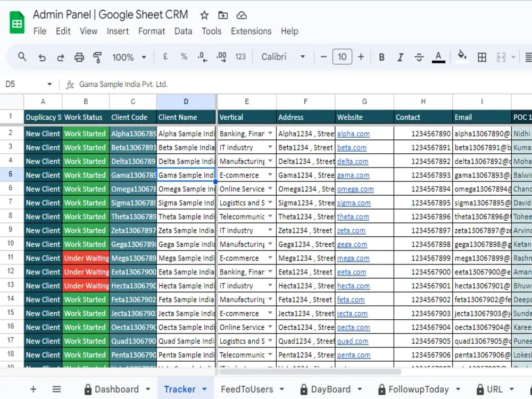The width and height of the screenshot is (532, 399).
Task: Toggle strikethrough formatting
Action: tap(419, 57)
